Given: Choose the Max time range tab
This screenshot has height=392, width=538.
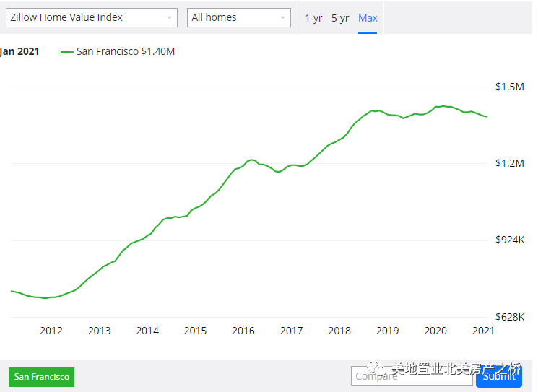Looking at the screenshot, I should click(368, 18).
